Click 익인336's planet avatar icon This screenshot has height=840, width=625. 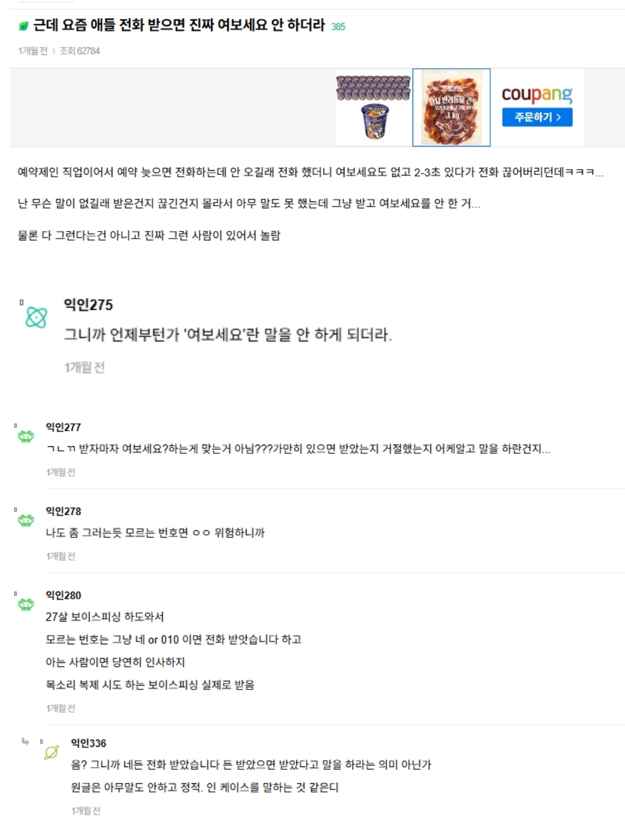[x=52, y=752]
